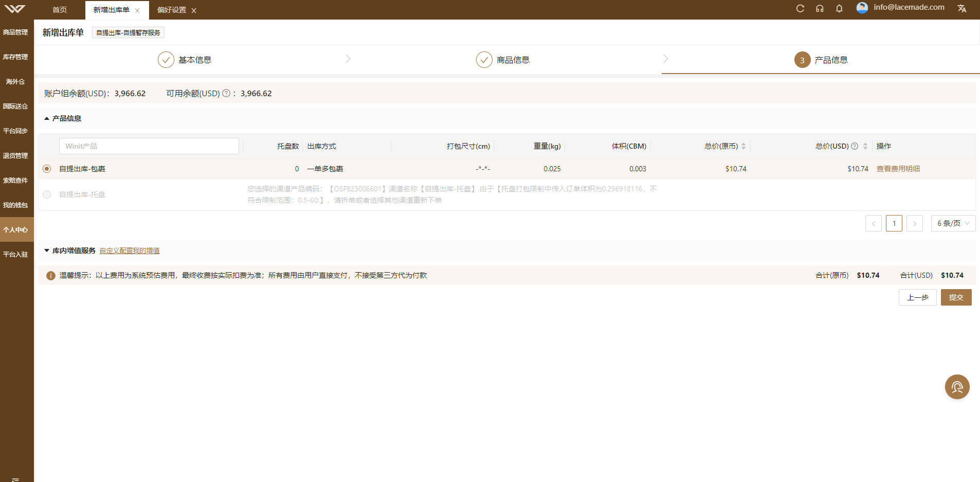The width and height of the screenshot is (980, 482).
Task: Open 查看费用明细 link
Action: click(898, 169)
